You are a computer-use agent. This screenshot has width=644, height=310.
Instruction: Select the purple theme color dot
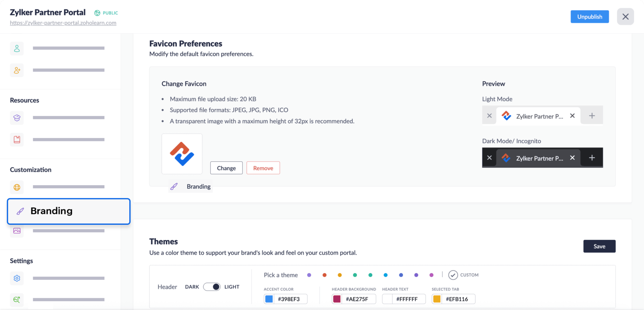(x=309, y=275)
